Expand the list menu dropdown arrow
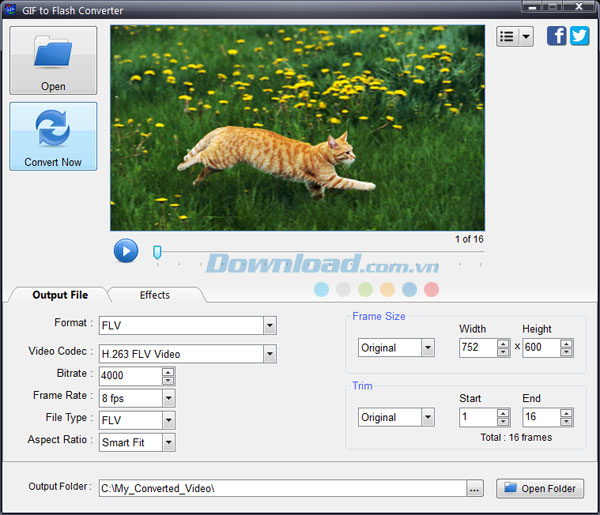Viewport: 600px width, 515px height. pos(526,37)
